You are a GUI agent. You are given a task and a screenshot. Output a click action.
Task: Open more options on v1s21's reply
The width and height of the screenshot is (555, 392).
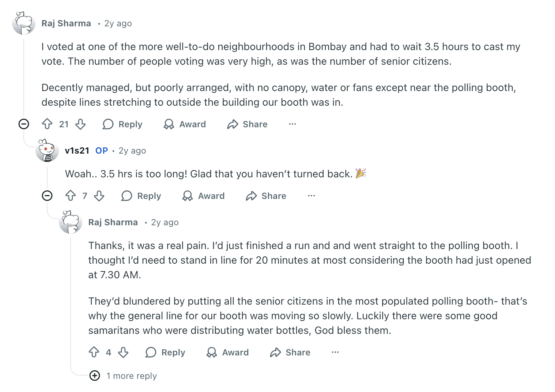pyautogui.click(x=312, y=196)
